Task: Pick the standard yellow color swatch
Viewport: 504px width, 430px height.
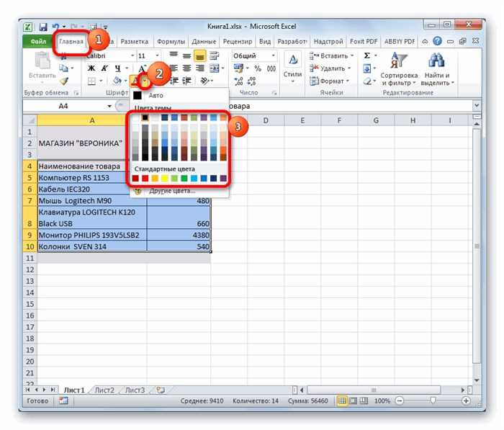Action: tap(165, 178)
